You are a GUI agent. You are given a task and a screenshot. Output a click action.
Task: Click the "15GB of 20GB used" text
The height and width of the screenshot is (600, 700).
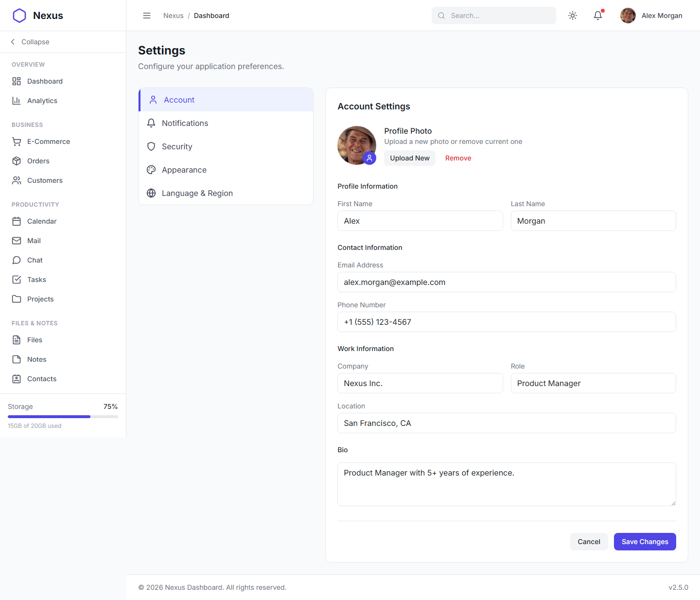click(x=35, y=426)
